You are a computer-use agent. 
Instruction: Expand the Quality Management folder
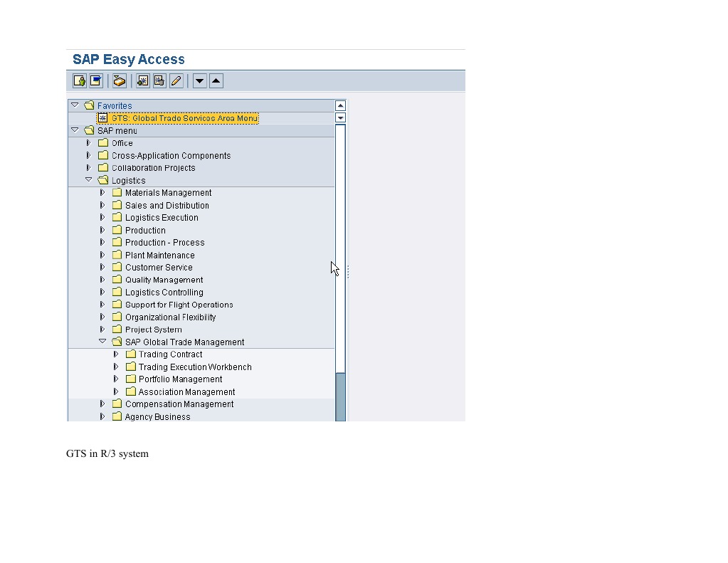(x=102, y=279)
